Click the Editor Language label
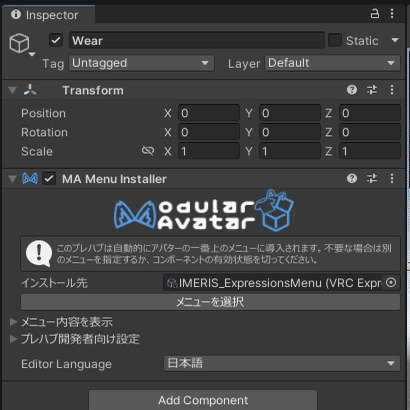The image size is (410, 410). pyautogui.click(x=66, y=364)
